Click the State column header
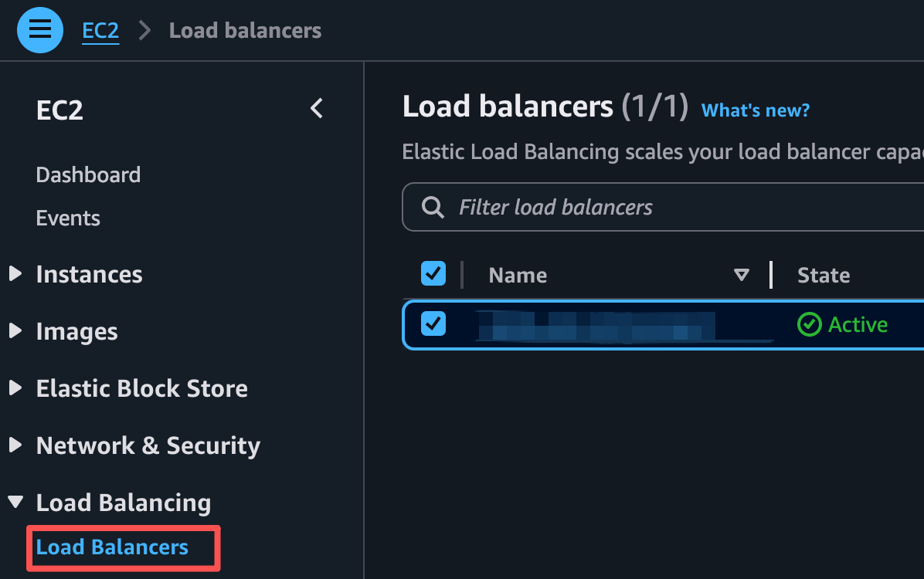This screenshot has width=924, height=579. point(824,275)
